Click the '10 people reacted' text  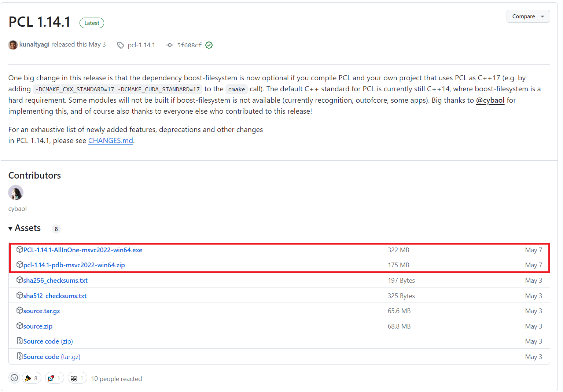pyautogui.click(x=116, y=379)
